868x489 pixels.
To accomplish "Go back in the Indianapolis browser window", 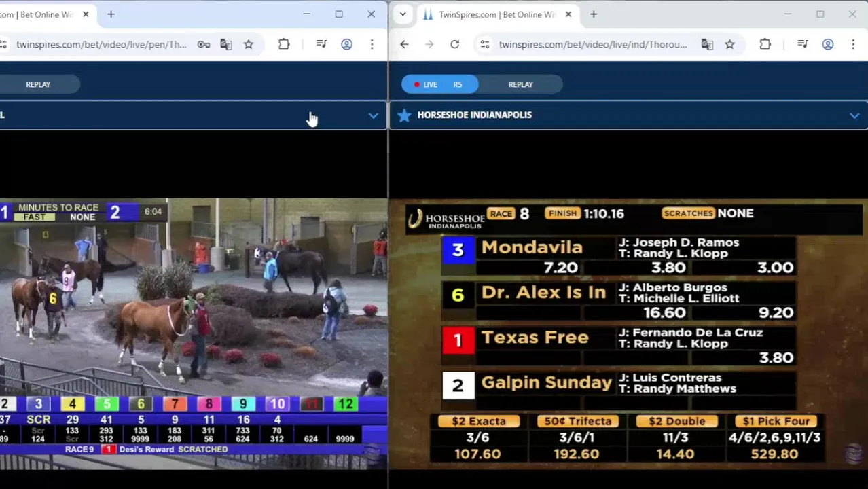I will pos(404,45).
